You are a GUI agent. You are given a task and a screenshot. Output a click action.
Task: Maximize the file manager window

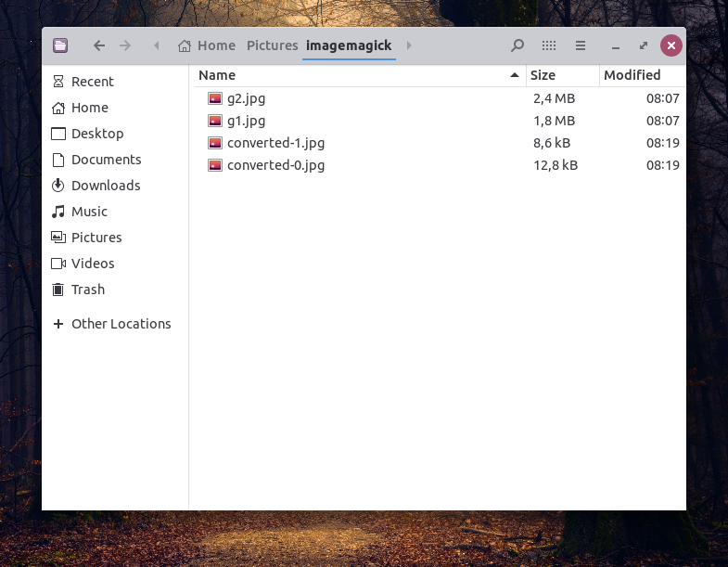644,45
